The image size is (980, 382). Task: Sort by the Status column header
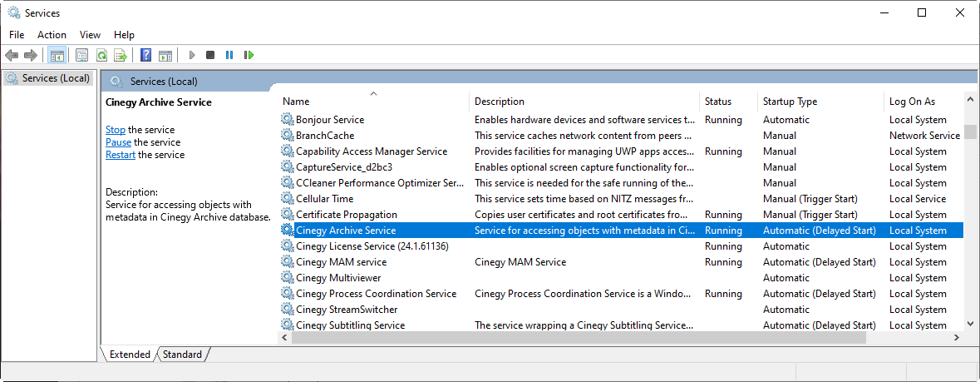(729, 102)
